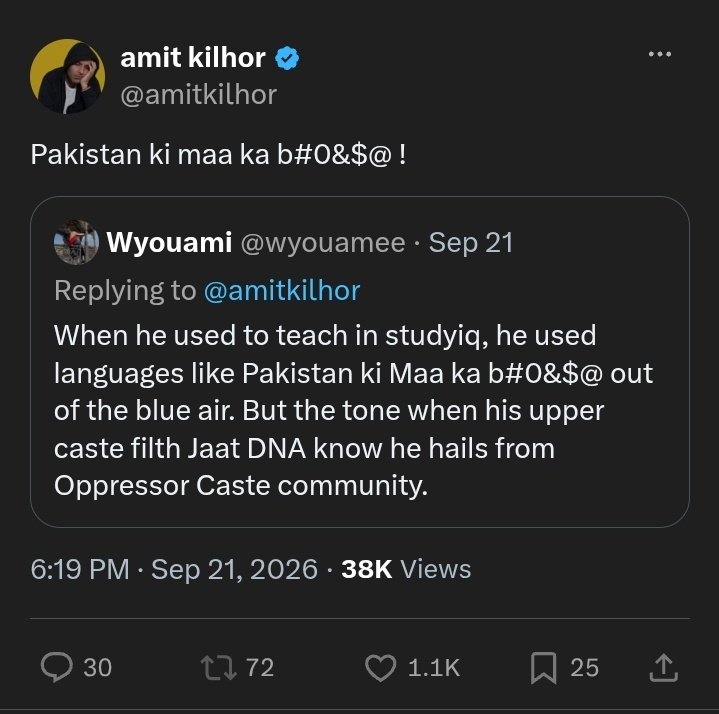719x714 pixels.
Task: Open the quoted tweet body text
Action: point(353,410)
